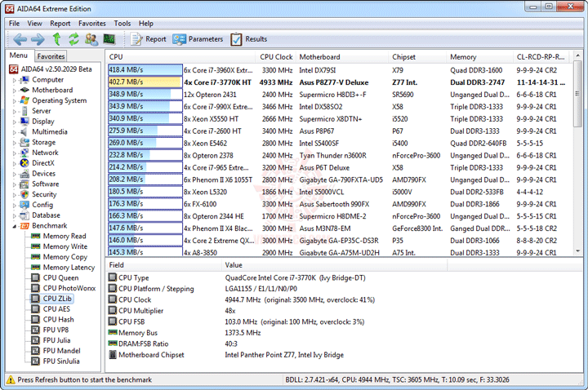Open the Tools menu
This screenshot has width=588, height=390.
point(122,23)
